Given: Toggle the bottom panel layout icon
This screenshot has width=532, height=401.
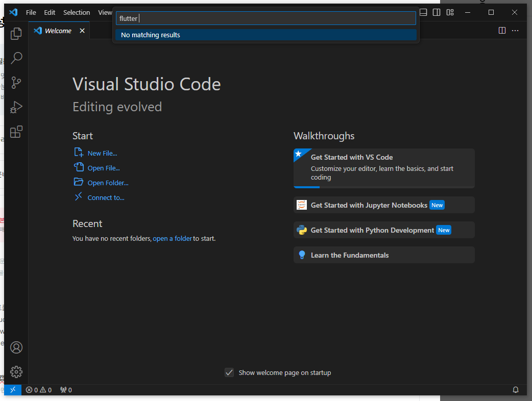Looking at the screenshot, I should click(423, 13).
